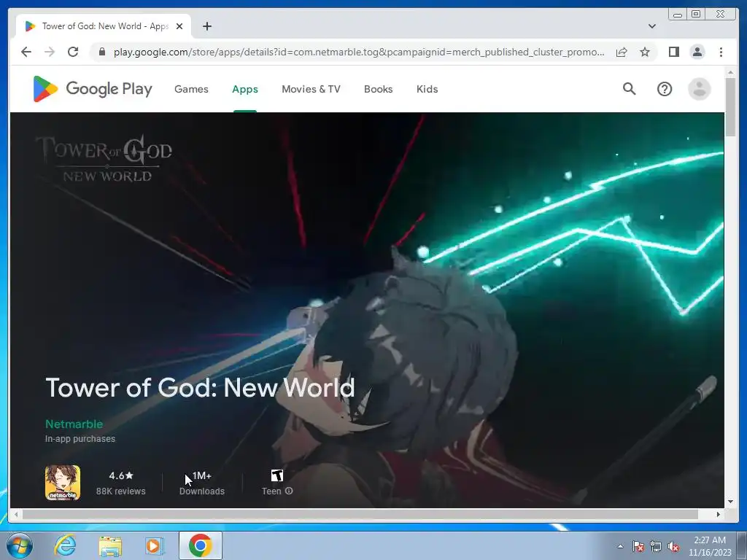Show hidden tray icons arrow

coord(620,546)
